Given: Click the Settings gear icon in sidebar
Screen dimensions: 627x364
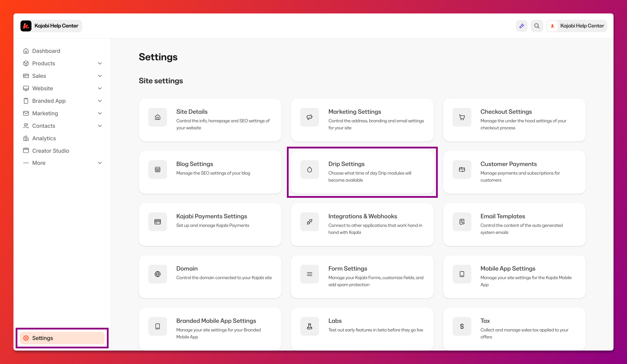Looking at the screenshot, I should [x=26, y=338].
